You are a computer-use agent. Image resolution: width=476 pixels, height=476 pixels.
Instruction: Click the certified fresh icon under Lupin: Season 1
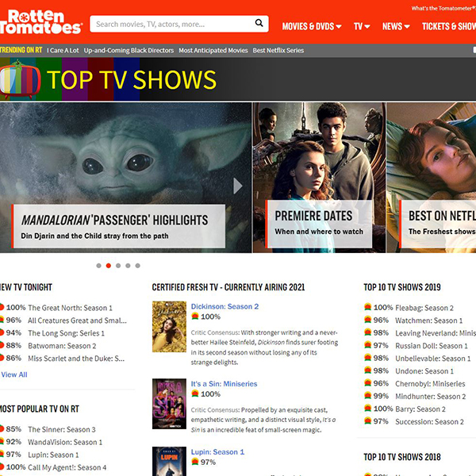[x=195, y=462]
